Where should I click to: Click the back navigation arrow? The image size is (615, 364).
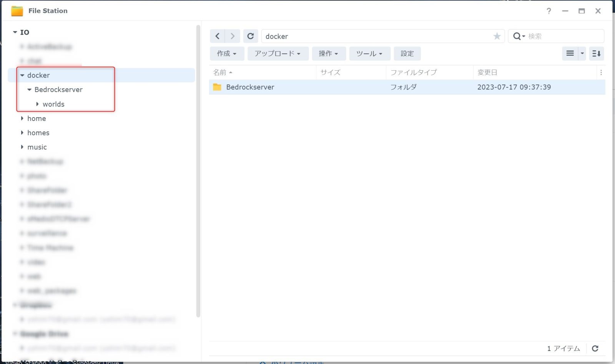[218, 36]
